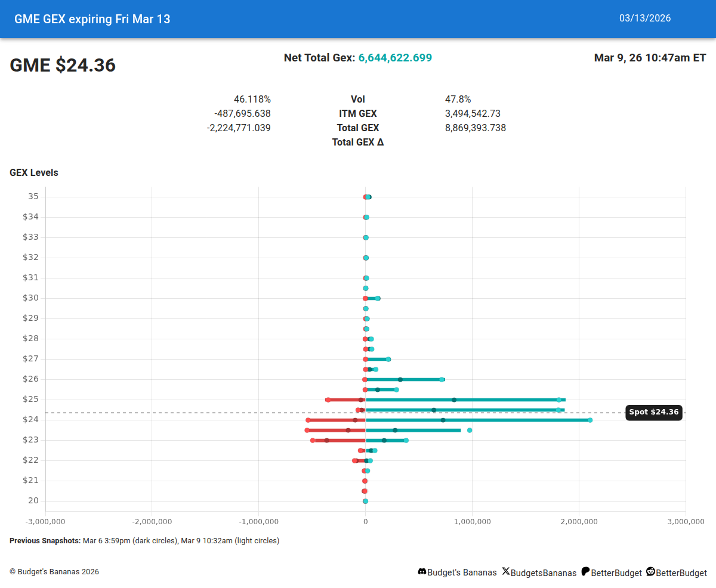
Task: Open the BetterBudget link beside the Reddit icon
Action: (x=681, y=572)
